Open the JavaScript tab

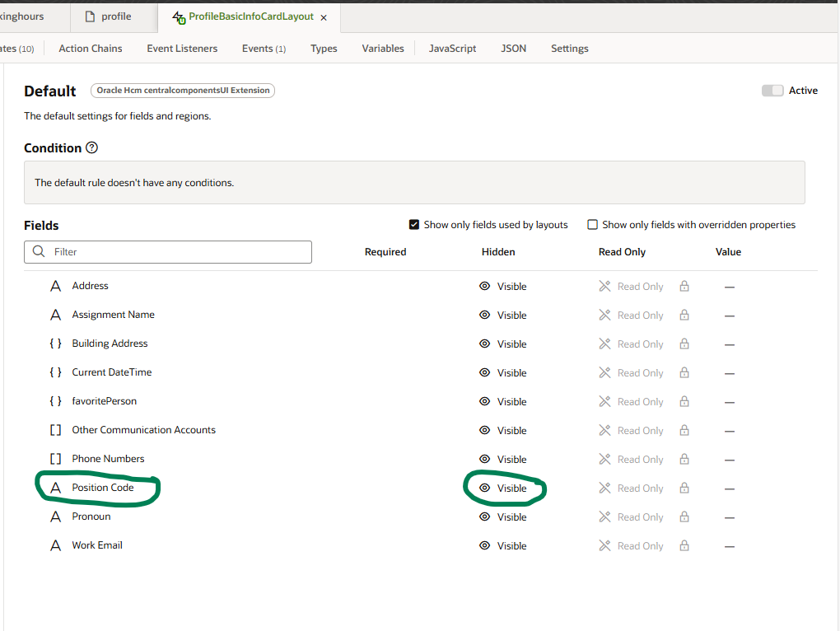point(452,49)
